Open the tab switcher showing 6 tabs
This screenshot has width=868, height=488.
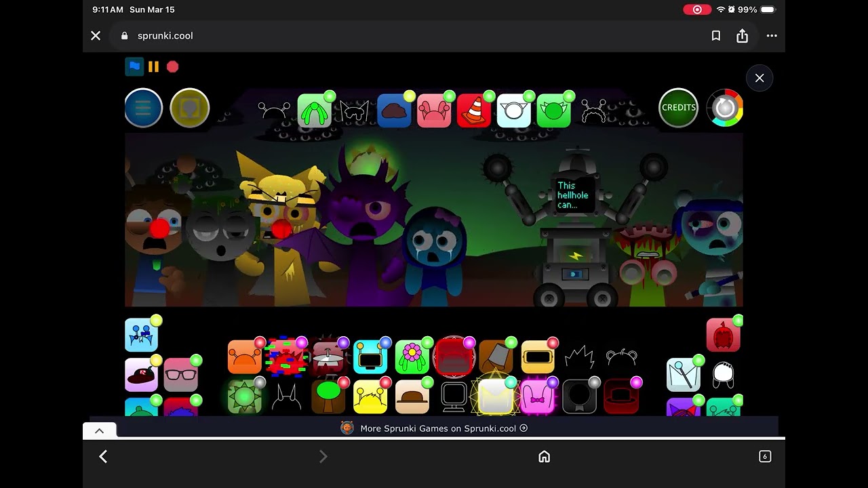tap(765, 457)
